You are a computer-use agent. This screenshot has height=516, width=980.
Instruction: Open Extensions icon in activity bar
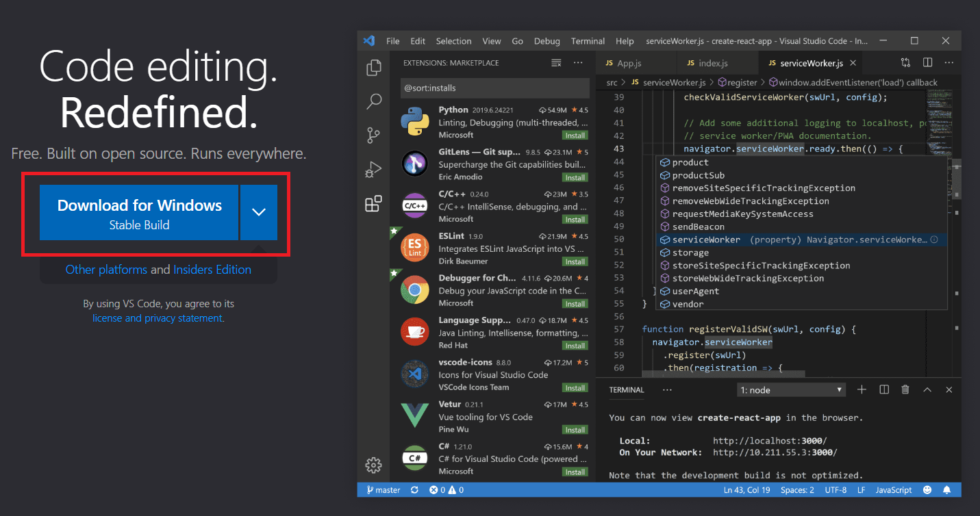click(374, 204)
